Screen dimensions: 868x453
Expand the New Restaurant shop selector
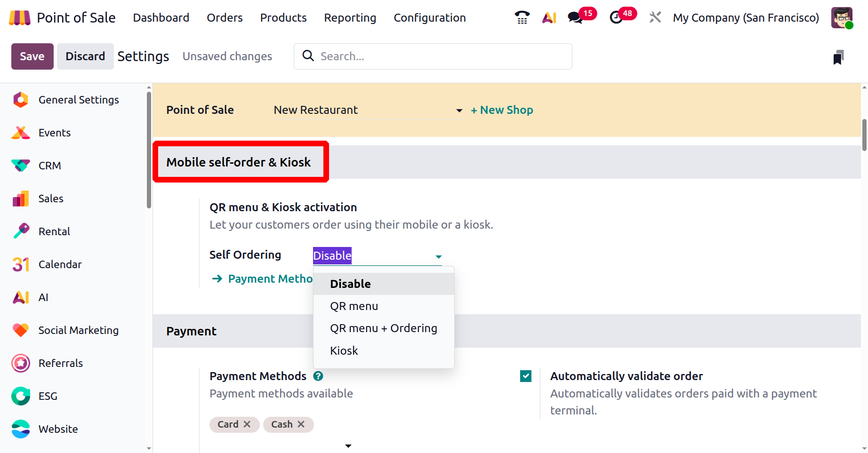pyautogui.click(x=458, y=110)
